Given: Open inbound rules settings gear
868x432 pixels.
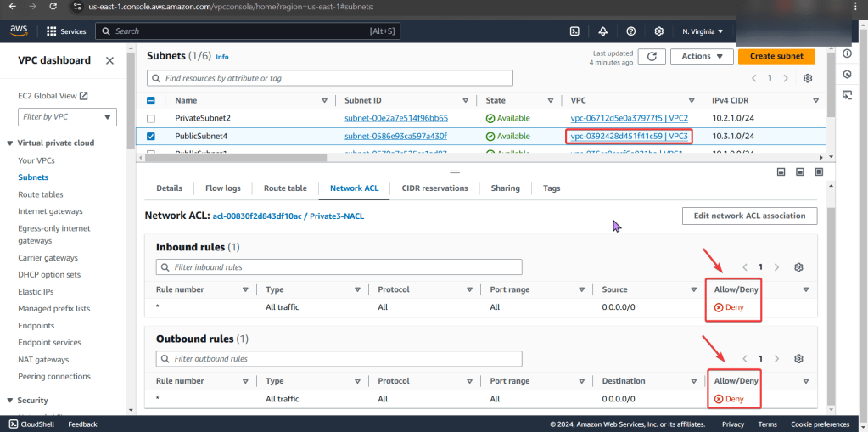Looking at the screenshot, I should pyautogui.click(x=798, y=267).
